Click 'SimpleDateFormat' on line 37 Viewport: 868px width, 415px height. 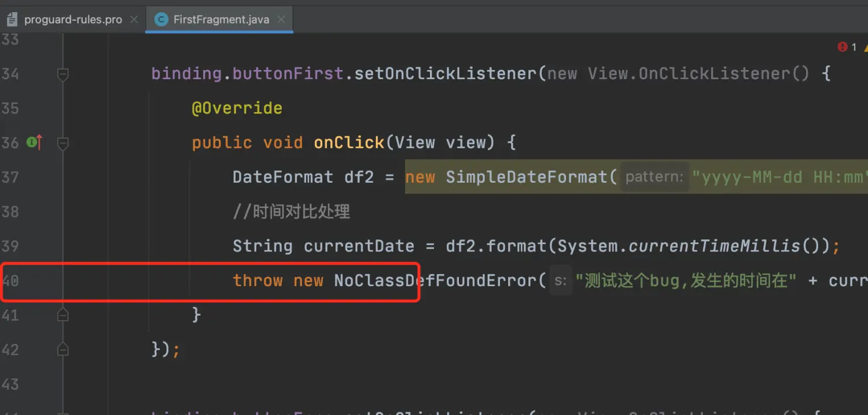527,177
